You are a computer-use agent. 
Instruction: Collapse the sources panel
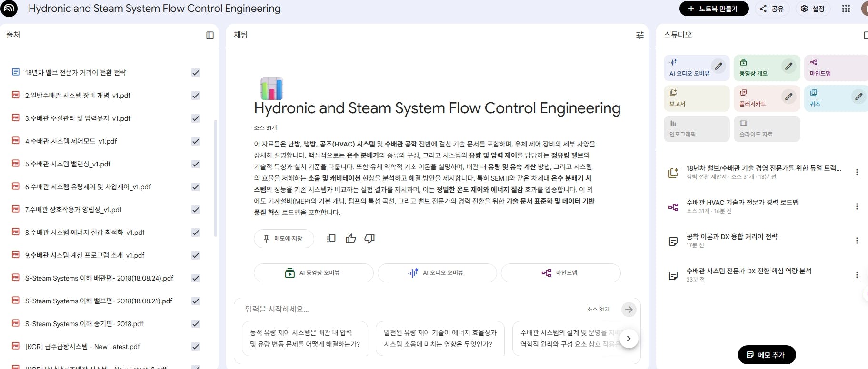point(210,35)
